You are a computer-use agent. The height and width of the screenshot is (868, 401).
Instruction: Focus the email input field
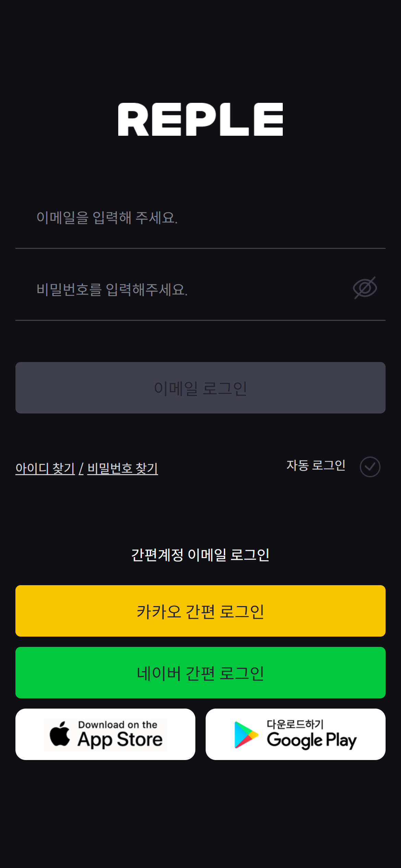click(200, 218)
